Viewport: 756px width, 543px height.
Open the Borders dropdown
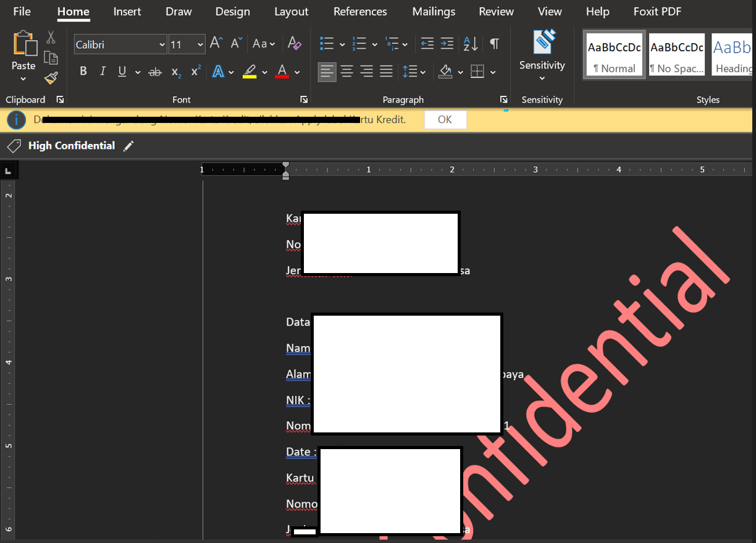click(493, 72)
